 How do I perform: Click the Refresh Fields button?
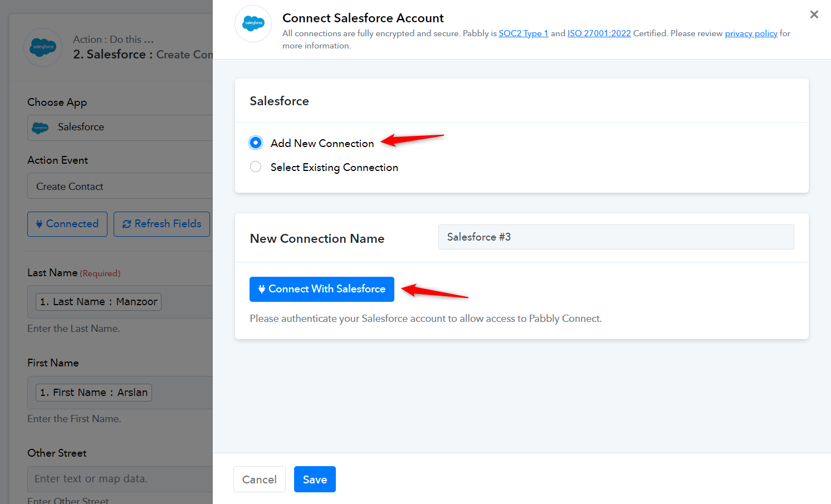[x=162, y=224]
